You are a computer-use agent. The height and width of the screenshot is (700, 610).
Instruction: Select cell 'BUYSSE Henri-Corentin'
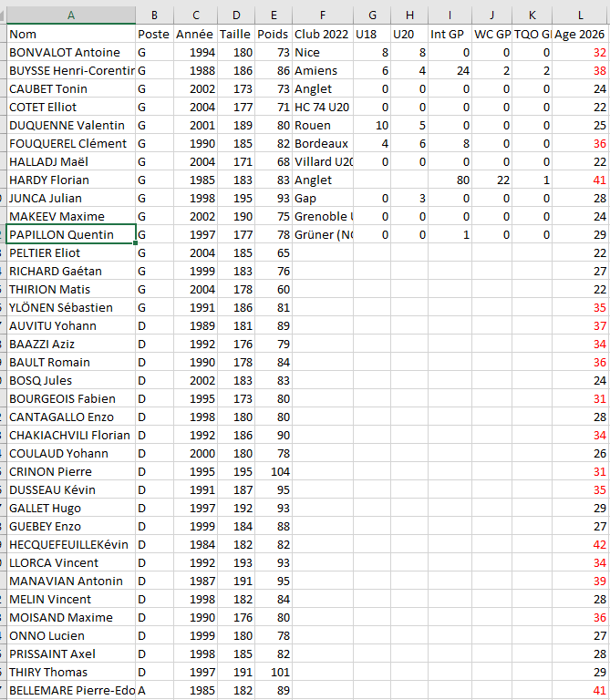pos(71,70)
